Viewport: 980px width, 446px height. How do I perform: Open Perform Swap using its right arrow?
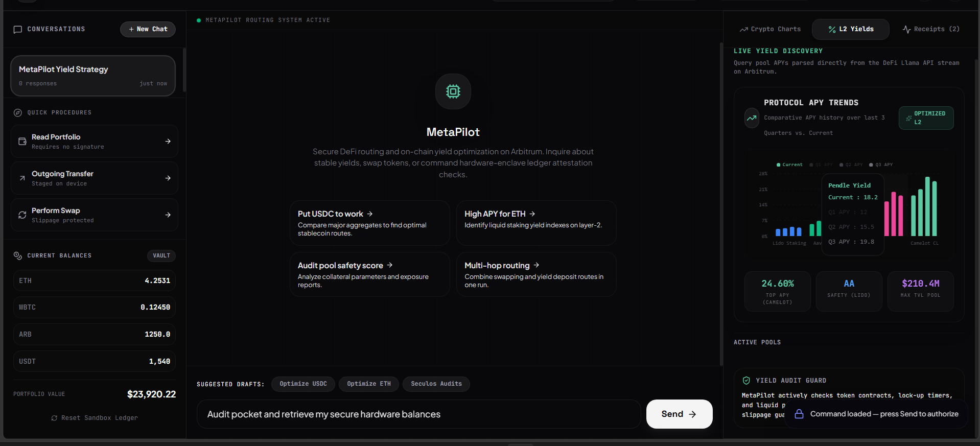168,215
